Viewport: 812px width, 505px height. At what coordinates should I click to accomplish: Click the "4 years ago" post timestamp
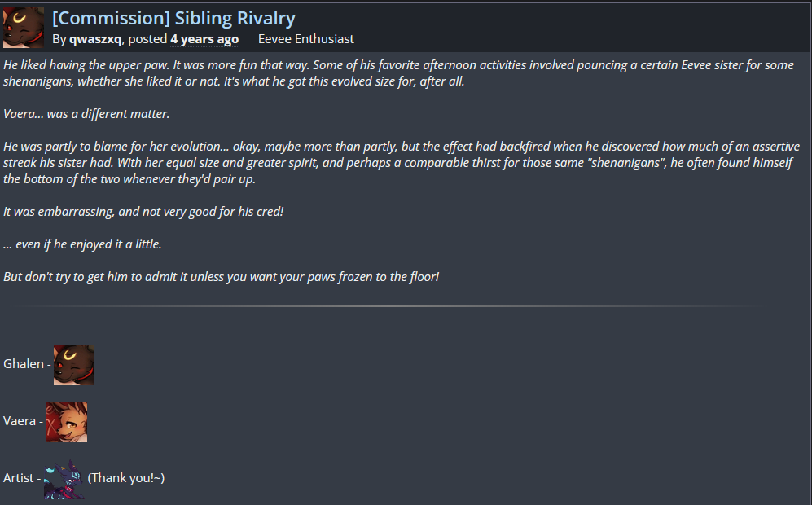pyautogui.click(x=204, y=39)
